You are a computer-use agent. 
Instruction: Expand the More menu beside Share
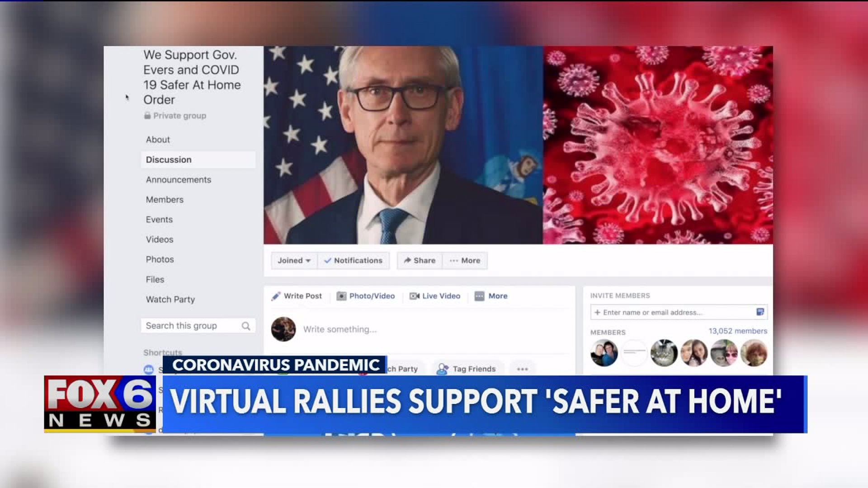pos(465,261)
